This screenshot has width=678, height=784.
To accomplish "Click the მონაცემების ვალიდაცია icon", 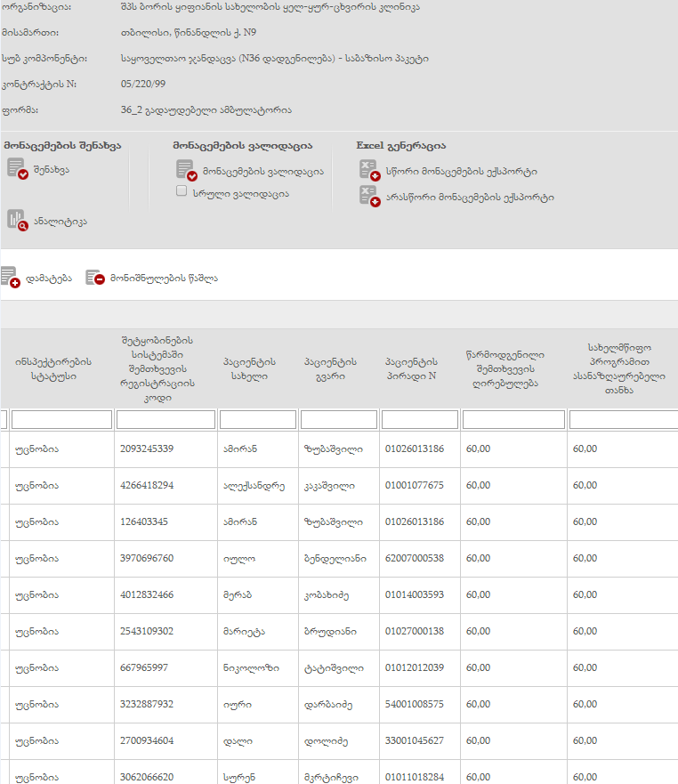I will pyautogui.click(x=186, y=170).
